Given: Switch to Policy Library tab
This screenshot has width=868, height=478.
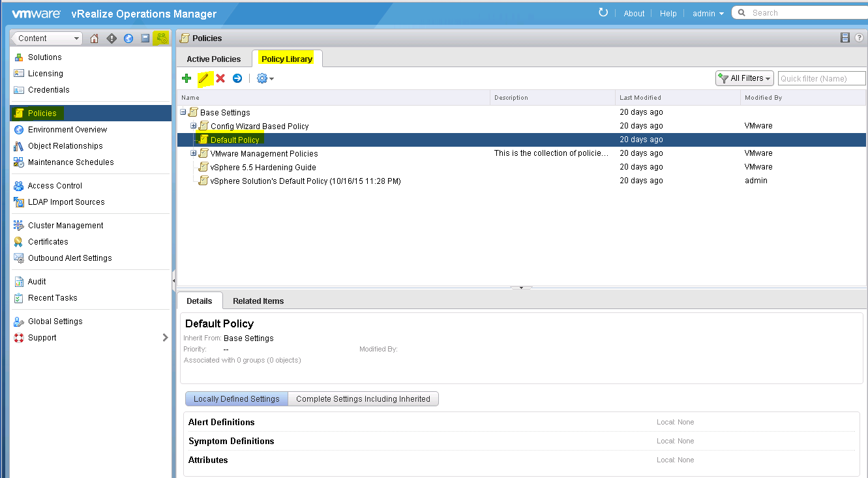Looking at the screenshot, I should coord(287,59).
